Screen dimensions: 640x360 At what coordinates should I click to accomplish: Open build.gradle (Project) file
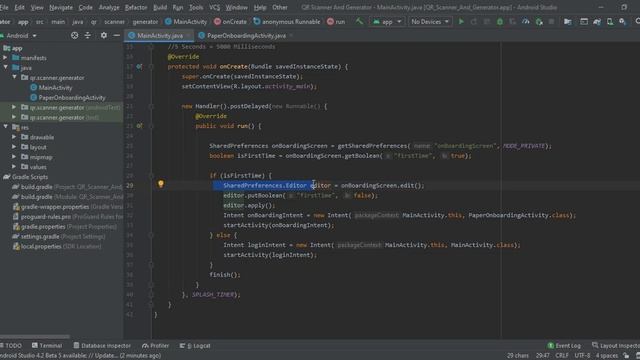click(x=67, y=187)
